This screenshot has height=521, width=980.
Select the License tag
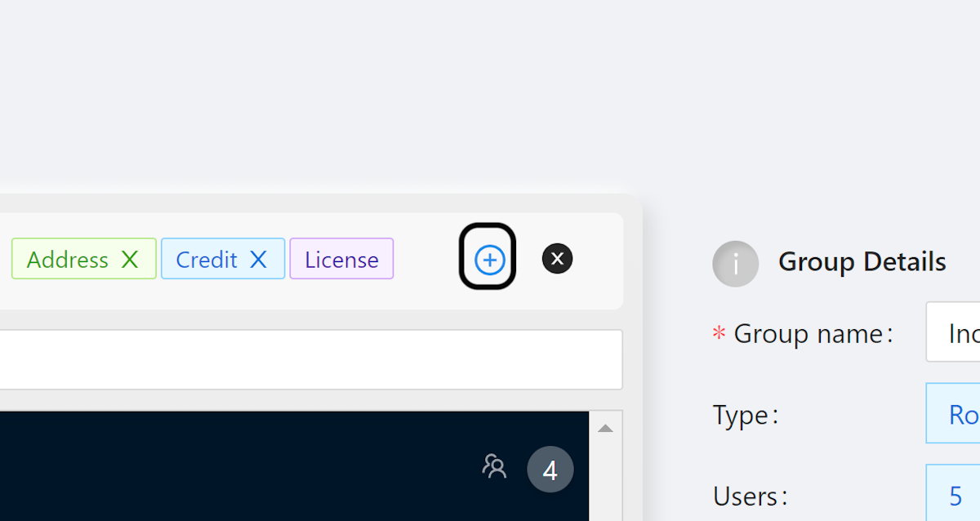point(341,259)
